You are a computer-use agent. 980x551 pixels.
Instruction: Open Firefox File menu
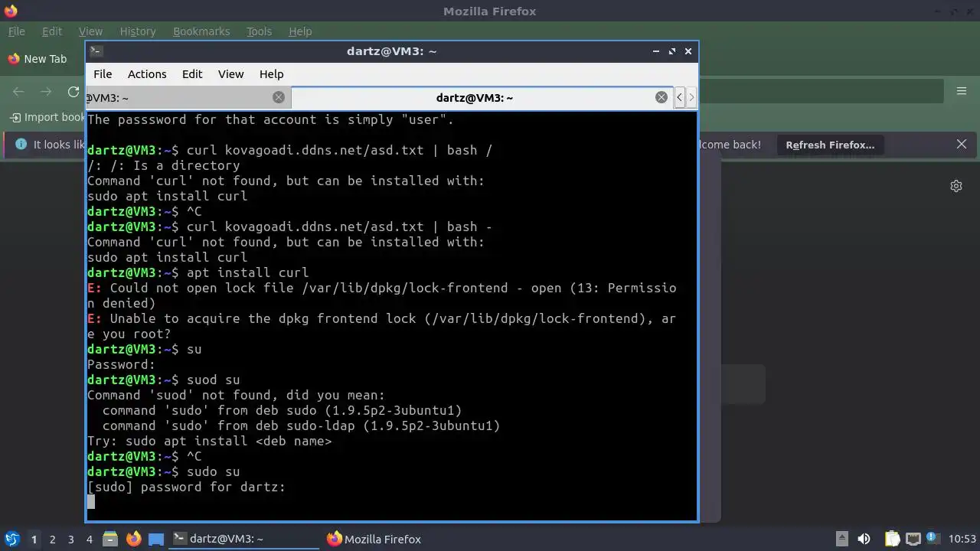[x=16, y=31]
